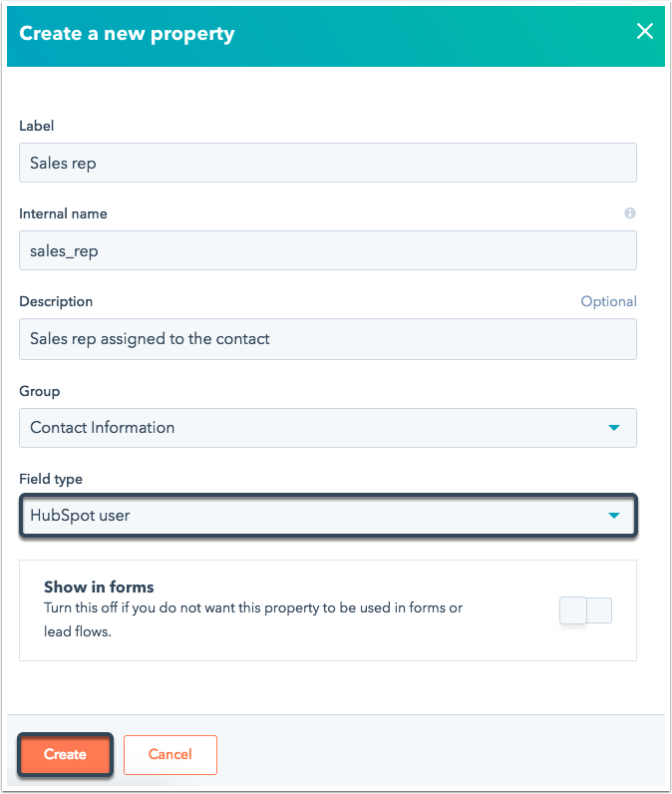Click the Cancel button
Viewport: 672px width, 794px height.
pyautogui.click(x=170, y=754)
